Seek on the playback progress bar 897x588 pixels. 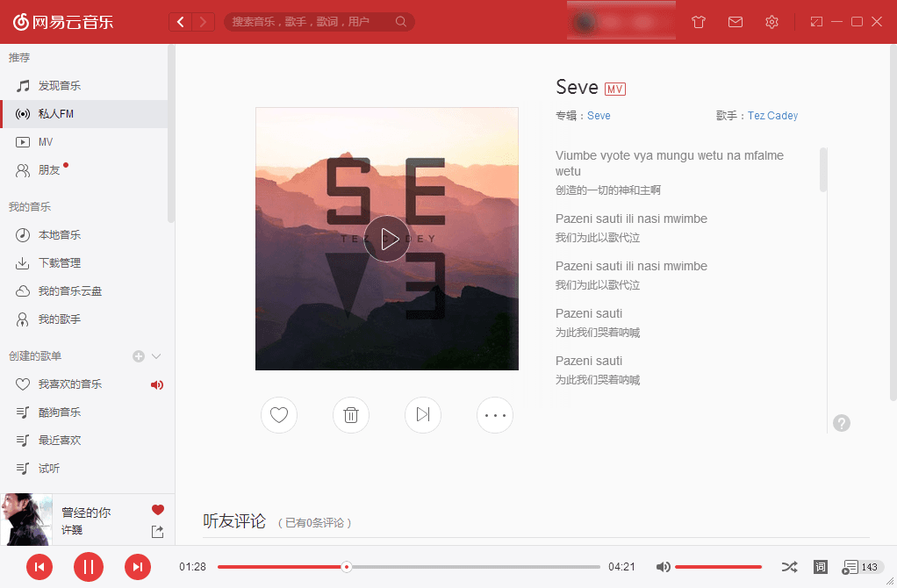coord(409,567)
